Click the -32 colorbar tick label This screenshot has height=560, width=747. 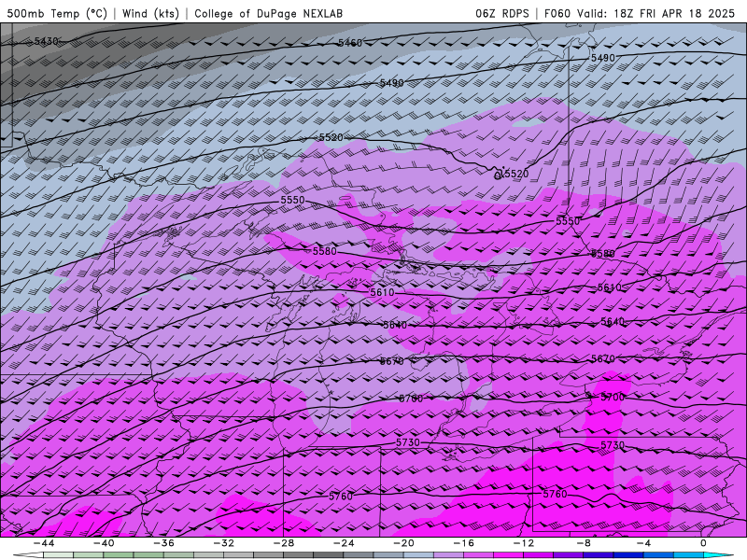click(223, 543)
